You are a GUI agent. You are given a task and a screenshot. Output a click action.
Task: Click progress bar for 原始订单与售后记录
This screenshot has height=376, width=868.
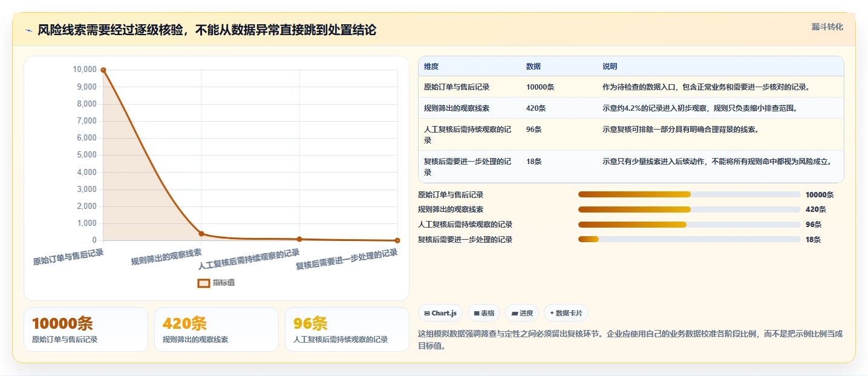pyautogui.click(x=690, y=194)
